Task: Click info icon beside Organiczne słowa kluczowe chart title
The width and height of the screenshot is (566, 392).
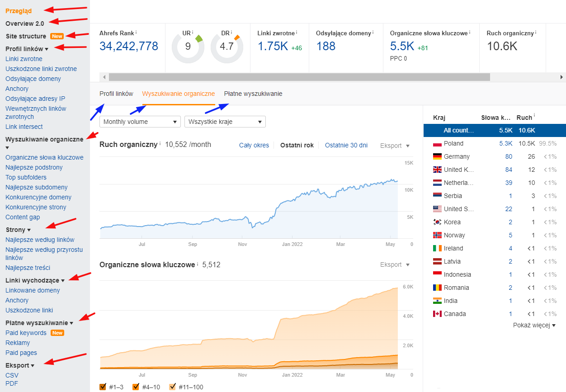Action: pos(198,264)
